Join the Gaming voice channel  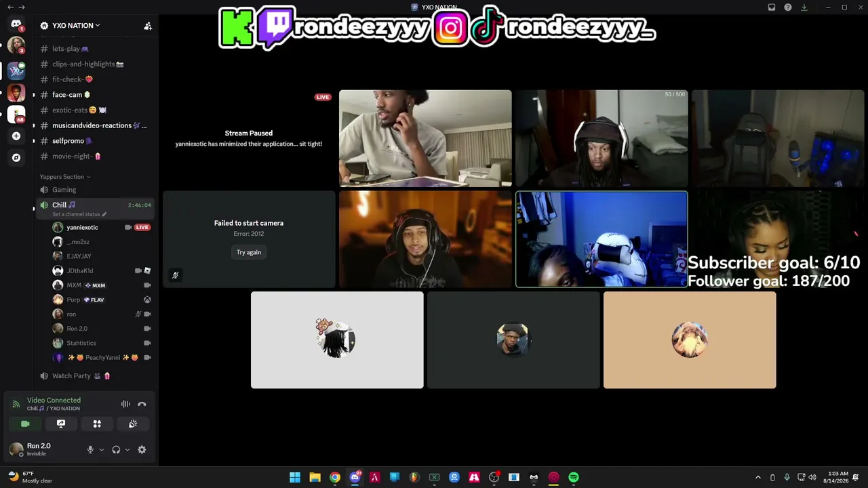(x=95, y=190)
